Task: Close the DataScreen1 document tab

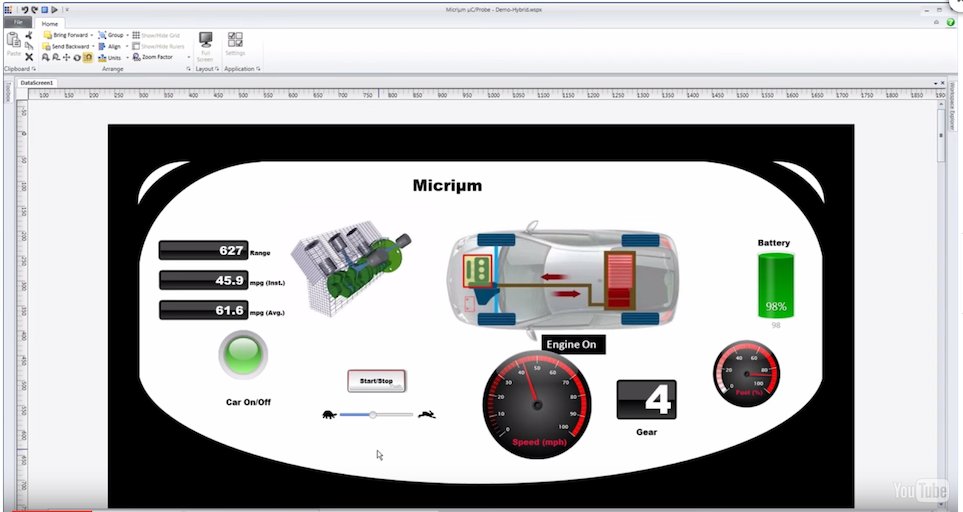Action: click(x=942, y=83)
